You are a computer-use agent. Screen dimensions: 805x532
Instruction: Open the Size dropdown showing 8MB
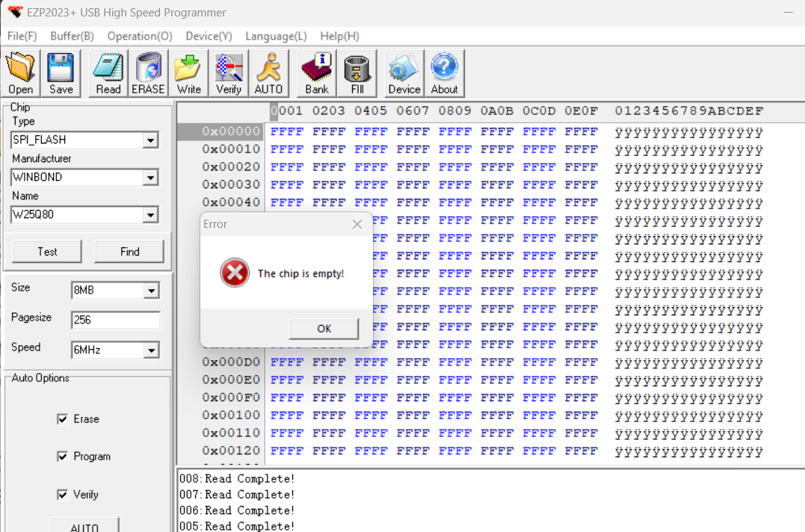click(x=151, y=291)
